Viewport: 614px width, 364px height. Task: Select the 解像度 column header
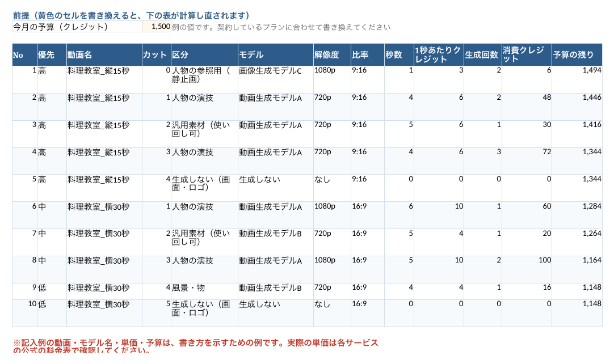[332, 55]
